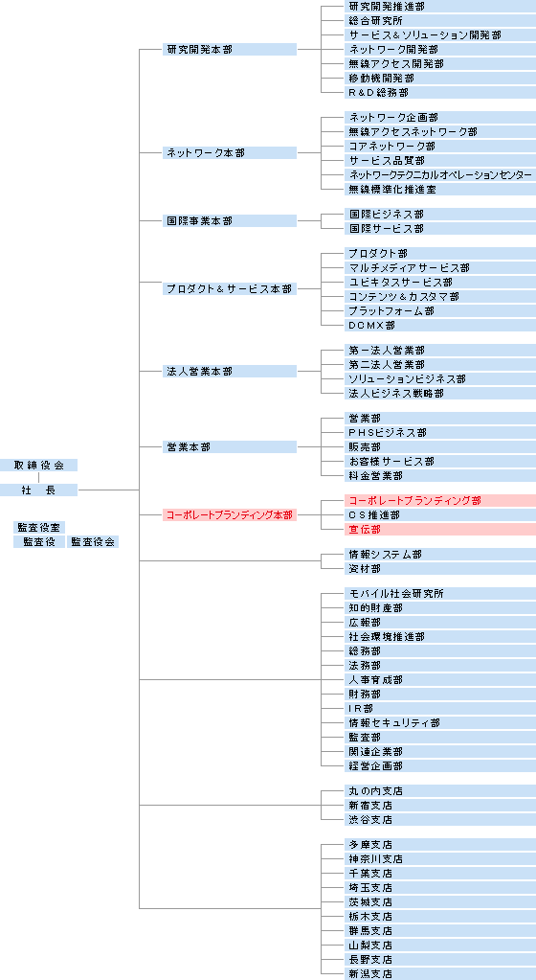
Task: Select 広報部 entry
Action: pyautogui.click(x=440, y=623)
